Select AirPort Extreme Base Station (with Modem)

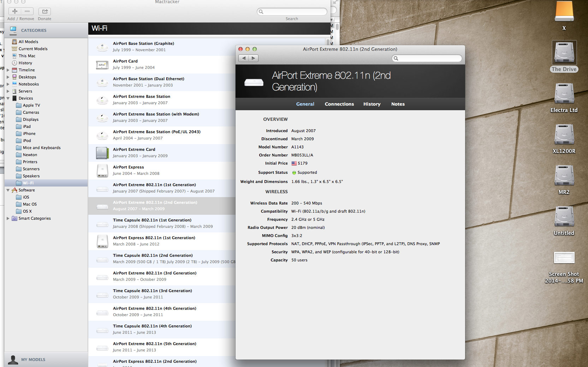(162, 118)
